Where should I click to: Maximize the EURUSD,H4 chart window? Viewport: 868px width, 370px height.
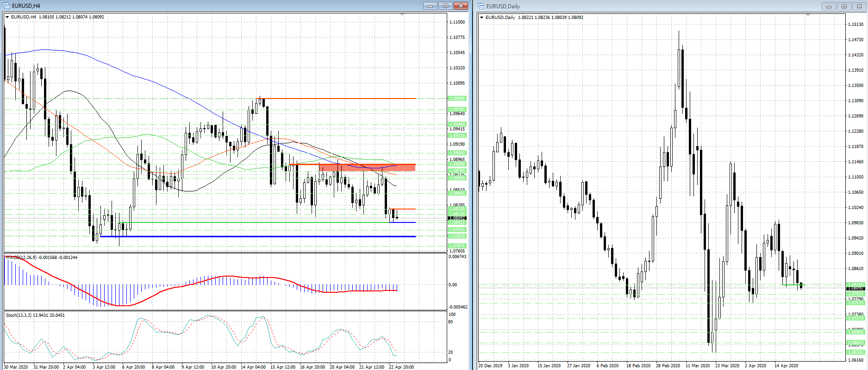pyautogui.click(x=445, y=6)
